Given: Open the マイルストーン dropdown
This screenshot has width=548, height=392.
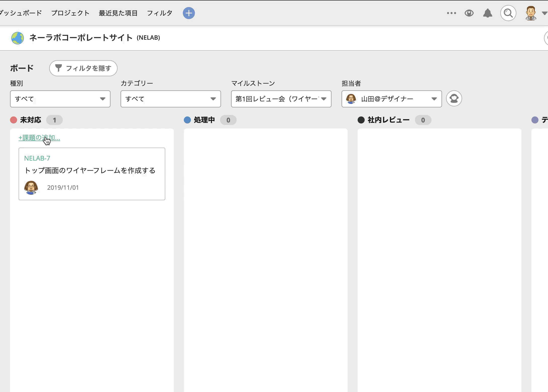Looking at the screenshot, I should click(x=281, y=99).
